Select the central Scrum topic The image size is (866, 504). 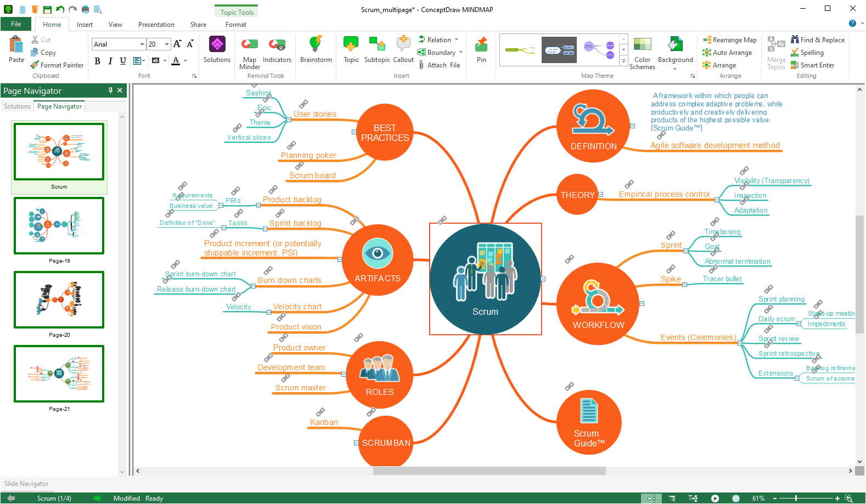pyautogui.click(x=485, y=279)
